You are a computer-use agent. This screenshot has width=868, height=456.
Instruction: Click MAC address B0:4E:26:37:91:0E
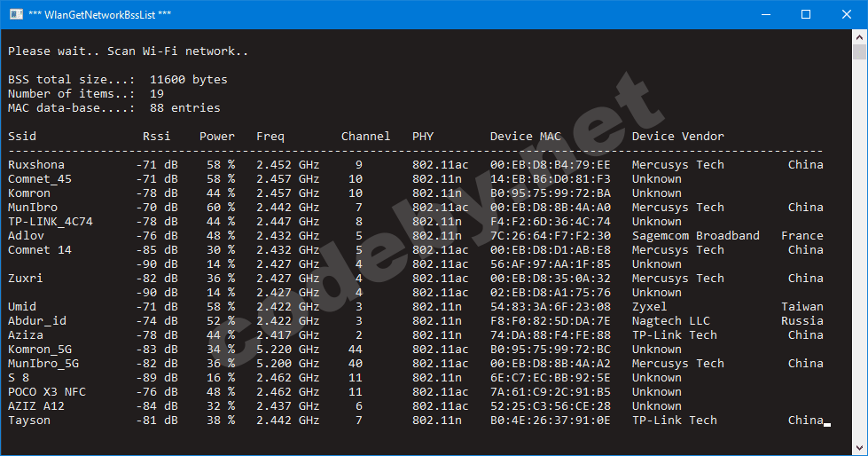coord(551,421)
